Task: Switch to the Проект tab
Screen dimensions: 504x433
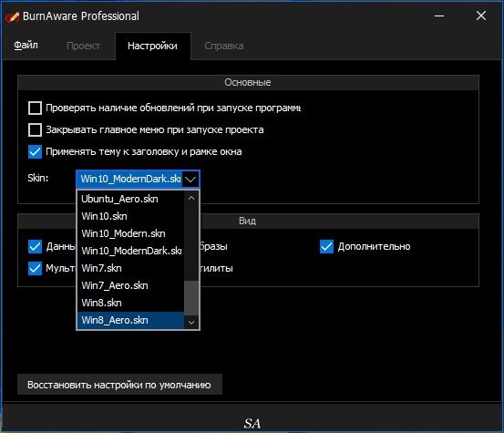Action: [83, 46]
